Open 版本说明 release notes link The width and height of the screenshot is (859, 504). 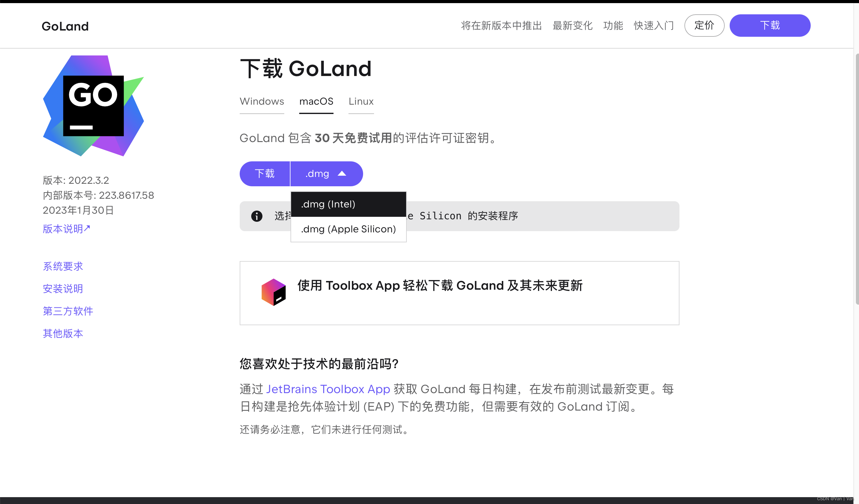66,229
